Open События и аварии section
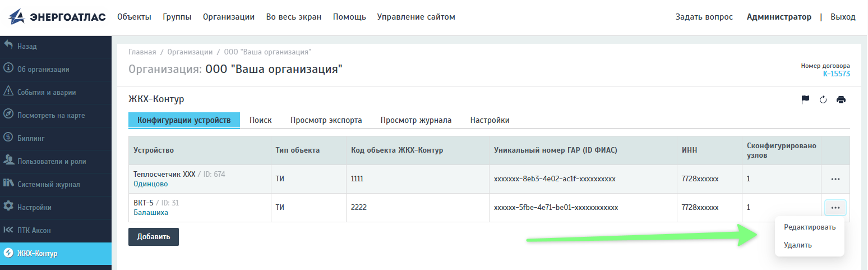 pos(56,92)
